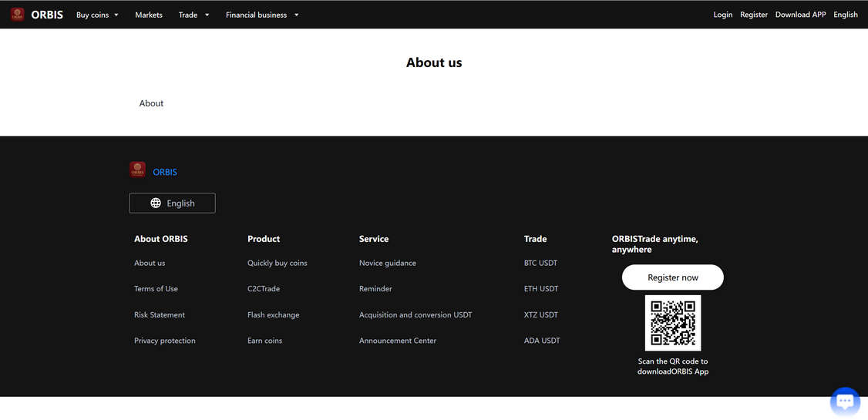Click Register in the top bar
This screenshot has width=868, height=420.
[753, 15]
